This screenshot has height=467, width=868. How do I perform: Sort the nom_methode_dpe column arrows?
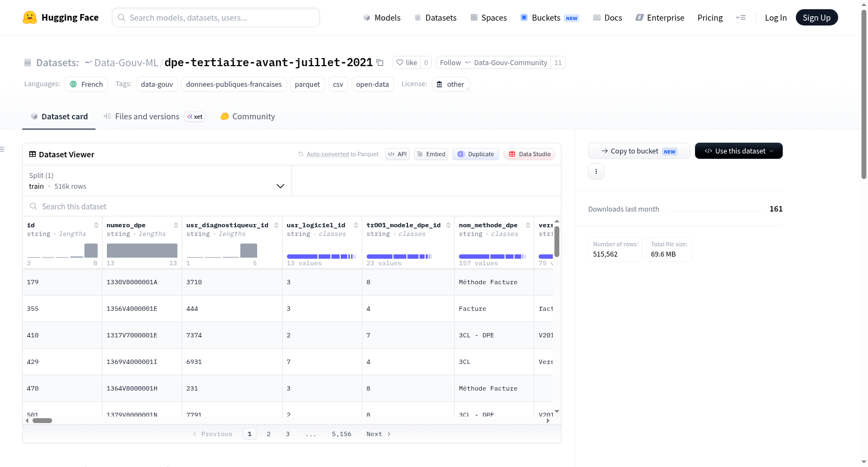pos(528,225)
